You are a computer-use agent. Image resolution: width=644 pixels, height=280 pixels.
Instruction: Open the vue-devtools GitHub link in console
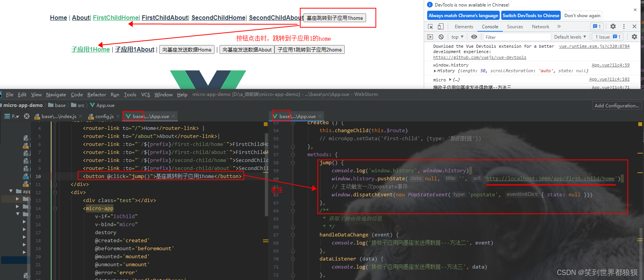pos(479,58)
